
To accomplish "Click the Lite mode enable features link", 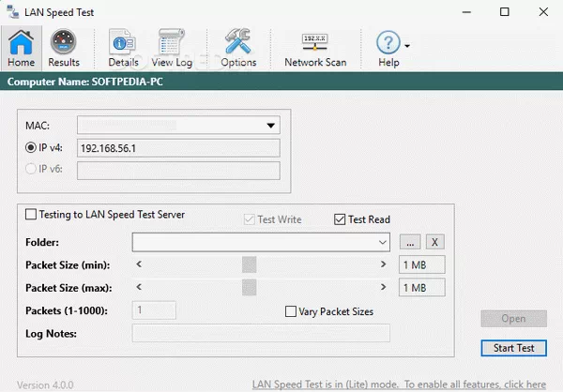I will pyautogui.click(x=399, y=384).
